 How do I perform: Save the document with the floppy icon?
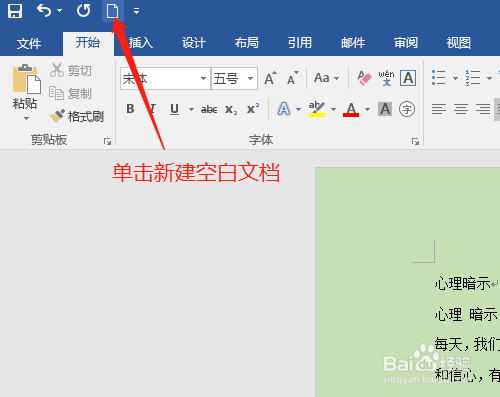tap(15, 11)
